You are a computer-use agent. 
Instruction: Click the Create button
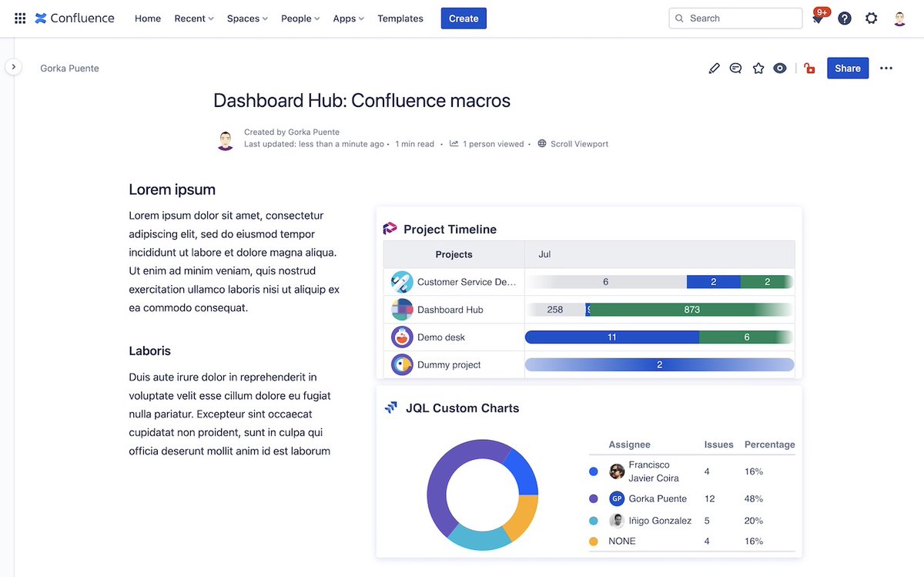point(464,18)
